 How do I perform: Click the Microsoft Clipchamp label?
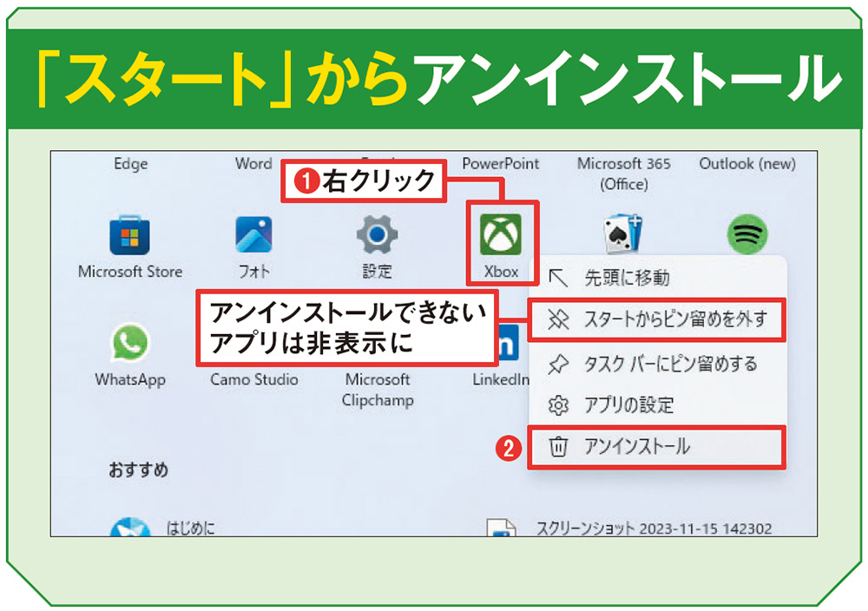pos(378,390)
